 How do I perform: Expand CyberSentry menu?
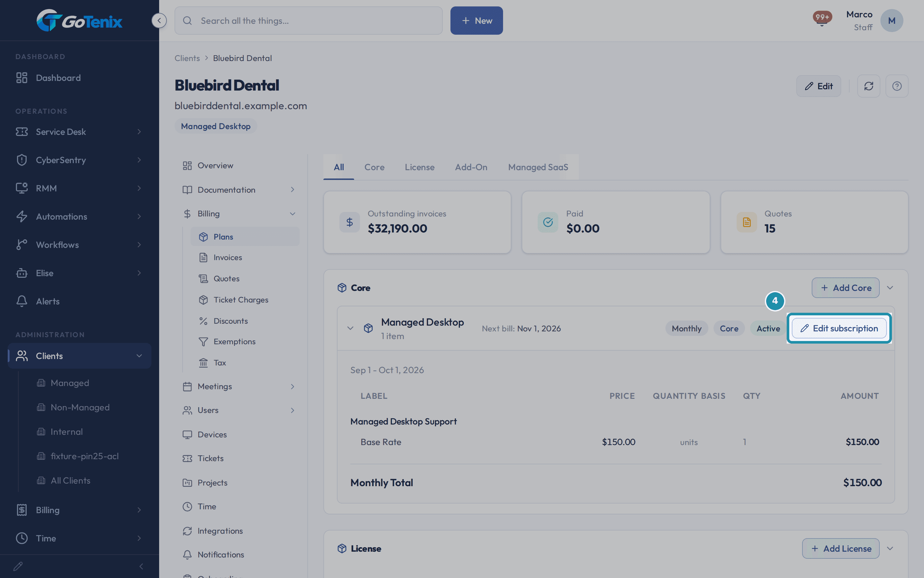pyautogui.click(x=80, y=160)
